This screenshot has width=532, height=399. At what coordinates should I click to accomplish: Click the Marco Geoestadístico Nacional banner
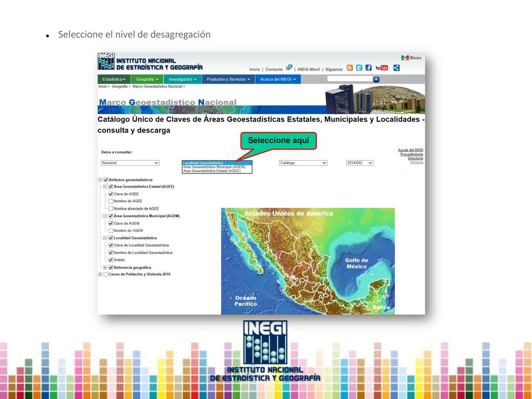261,99
